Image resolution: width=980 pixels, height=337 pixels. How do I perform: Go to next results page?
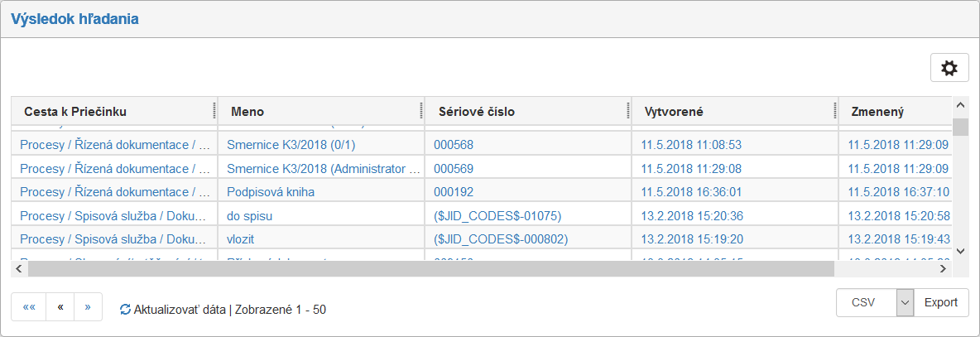pos(88,306)
